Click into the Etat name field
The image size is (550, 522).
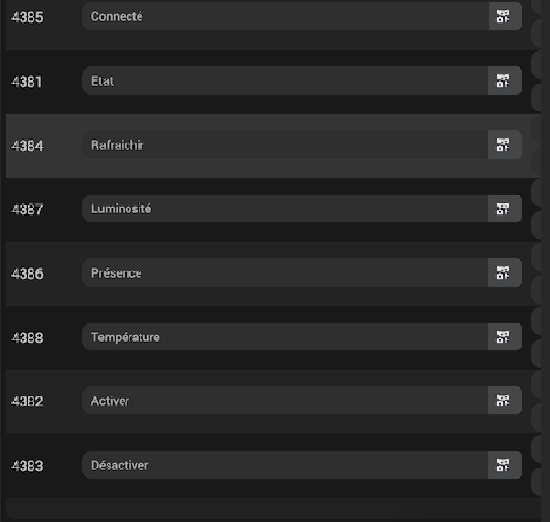pyautogui.click(x=285, y=81)
